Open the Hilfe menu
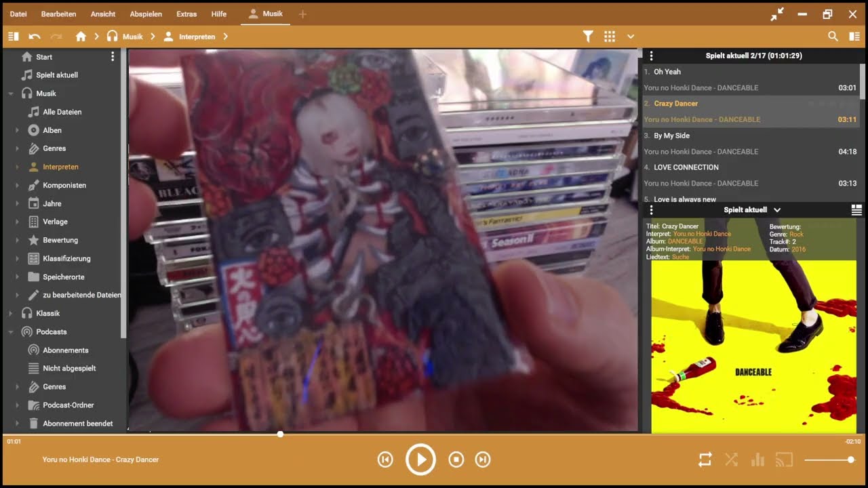This screenshot has width=868, height=488. click(219, 14)
